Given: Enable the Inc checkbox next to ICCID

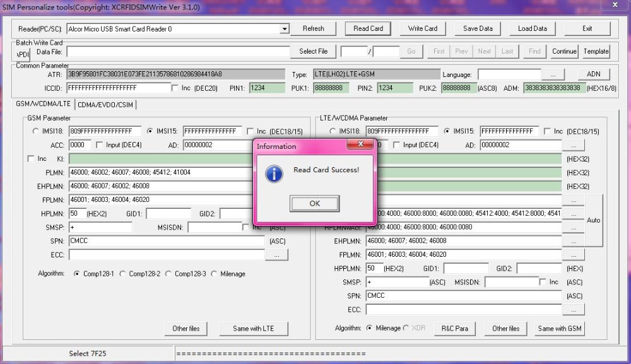Looking at the screenshot, I should [x=175, y=88].
